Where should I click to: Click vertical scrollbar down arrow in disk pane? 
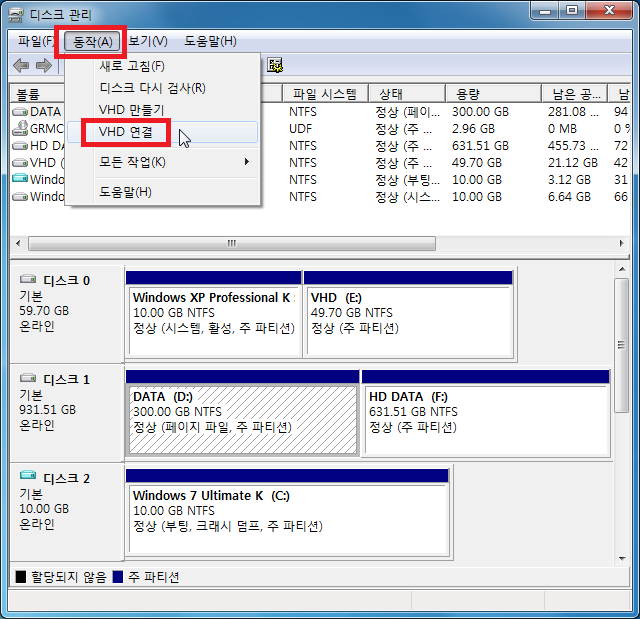click(x=622, y=559)
